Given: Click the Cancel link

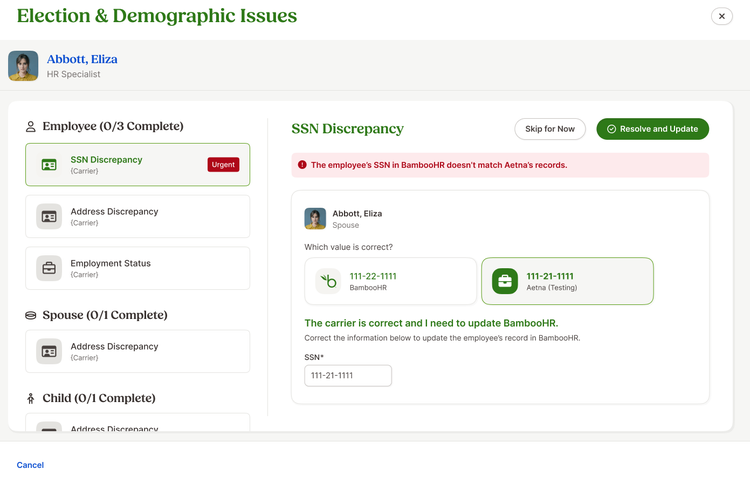Looking at the screenshot, I should 30,465.
